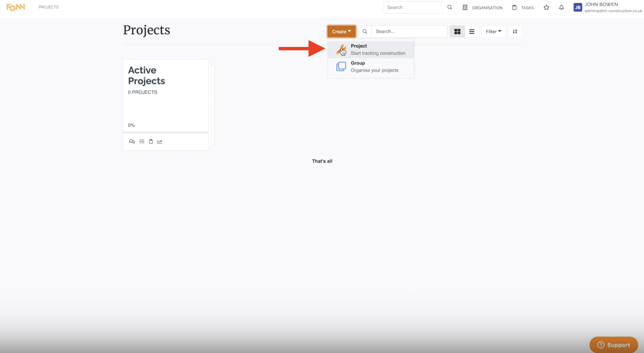The image size is (644, 353).
Task: Click the stacked squares Group icon
Action: (341, 66)
